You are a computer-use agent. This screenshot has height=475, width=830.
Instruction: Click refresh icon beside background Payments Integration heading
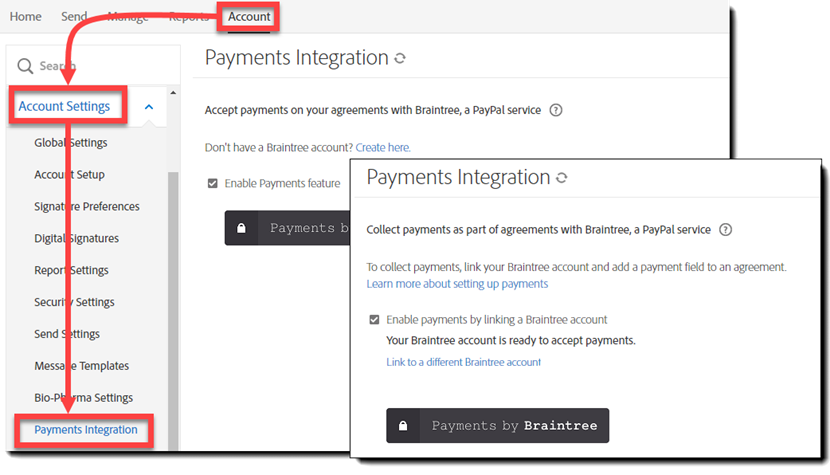tap(400, 58)
